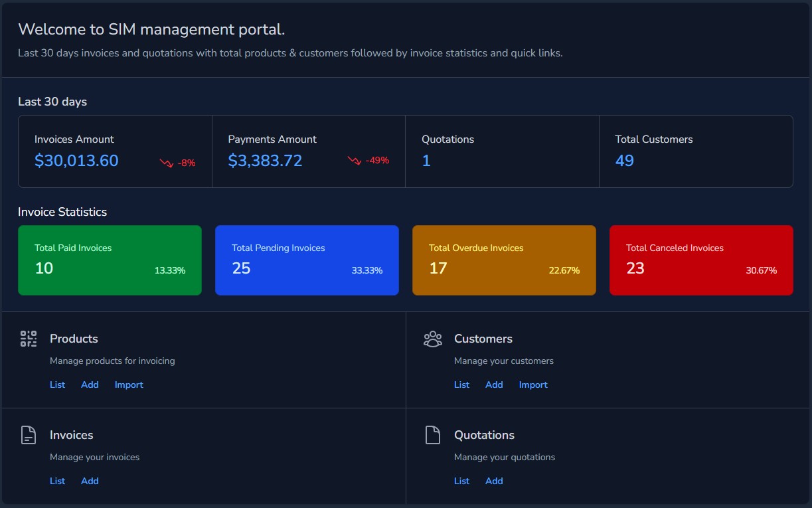Add a new product
This screenshot has height=508, width=812.
click(x=90, y=384)
